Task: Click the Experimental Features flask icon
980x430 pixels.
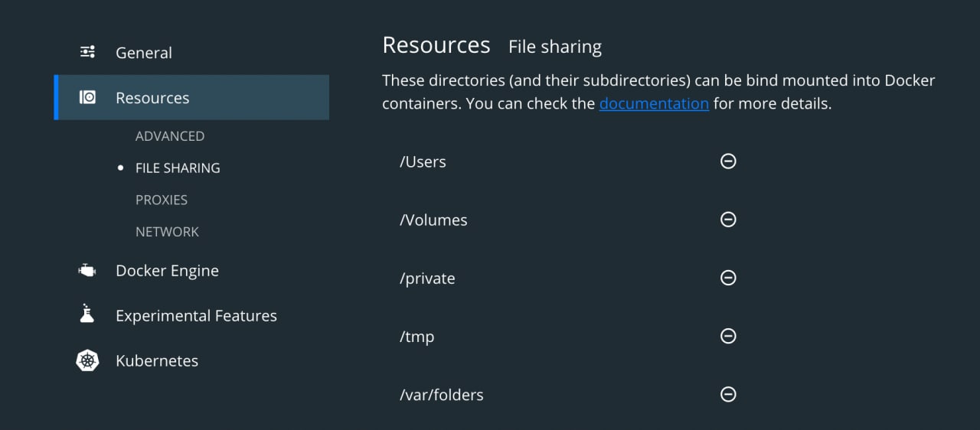Action: point(87,314)
